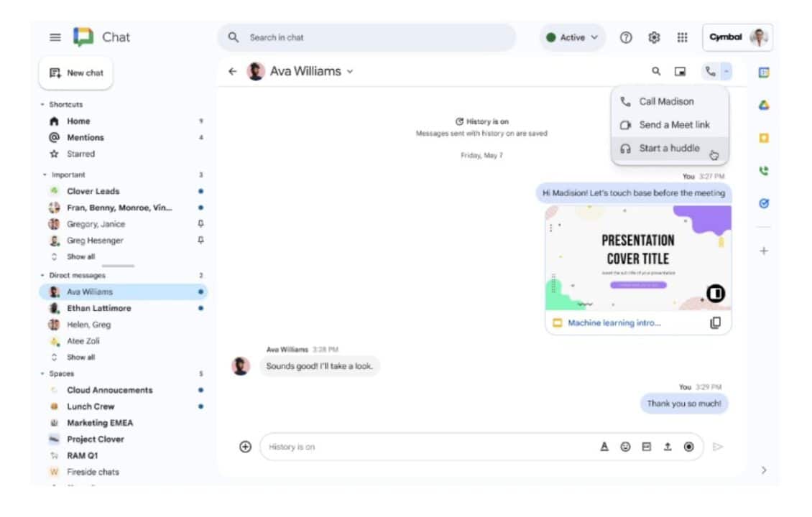812x517 pixels.
Task: Open text formatting options in composer
Action: coord(604,447)
